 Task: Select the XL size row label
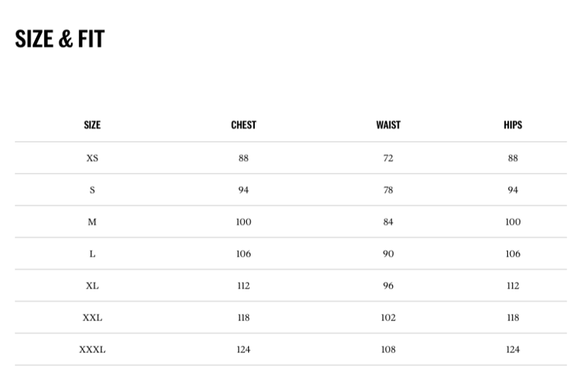(92, 286)
